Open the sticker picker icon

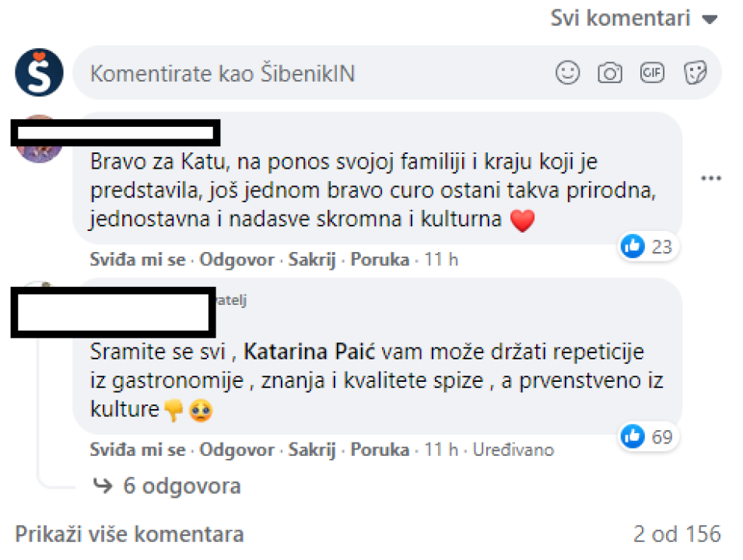[x=695, y=72]
